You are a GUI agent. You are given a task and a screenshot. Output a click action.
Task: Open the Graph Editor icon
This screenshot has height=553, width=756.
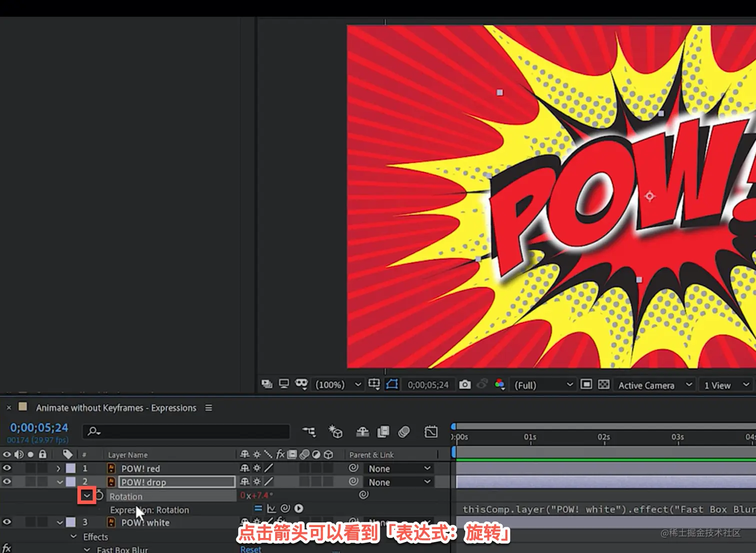pos(430,431)
